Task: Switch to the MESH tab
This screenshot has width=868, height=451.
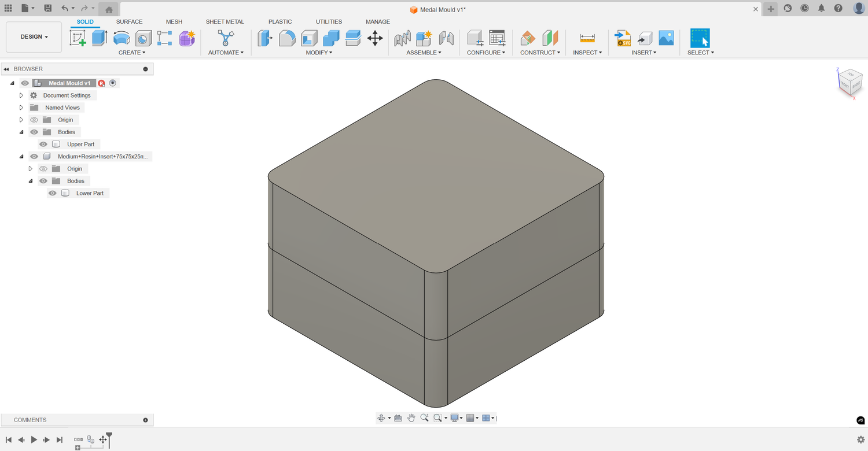Action: [174, 22]
